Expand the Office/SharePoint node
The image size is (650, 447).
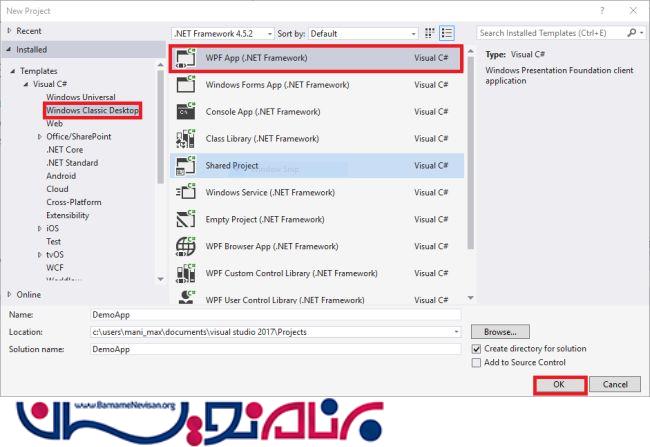pyautogui.click(x=39, y=136)
